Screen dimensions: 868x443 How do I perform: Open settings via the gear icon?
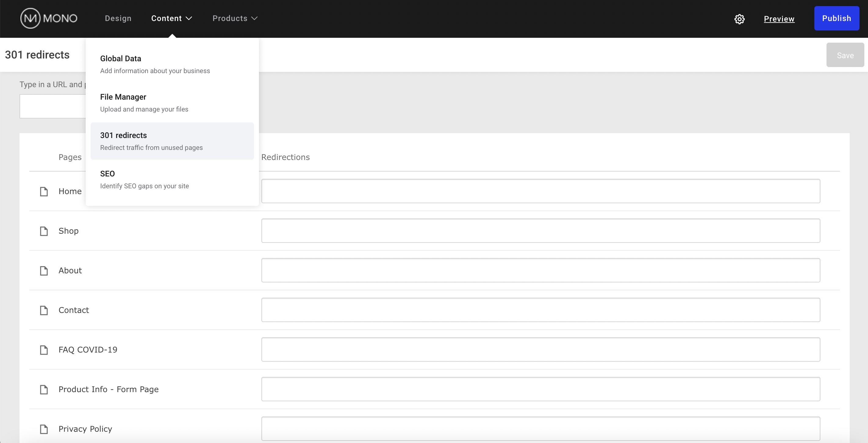tap(739, 19)
